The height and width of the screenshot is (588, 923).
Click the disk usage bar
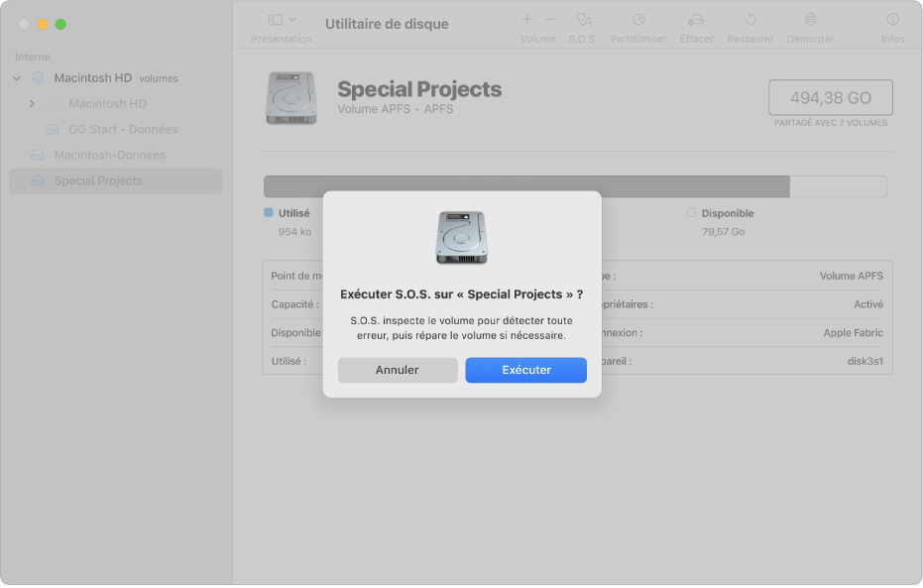(x=575, y=186)
